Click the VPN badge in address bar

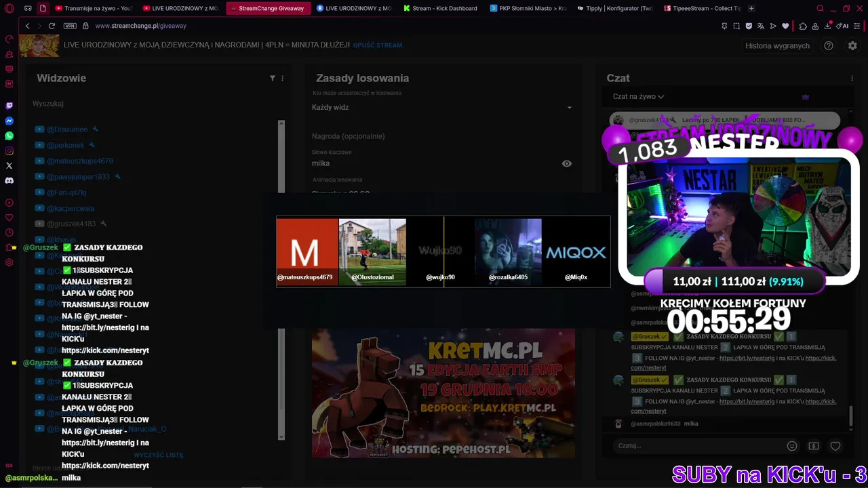click(70, 26)
